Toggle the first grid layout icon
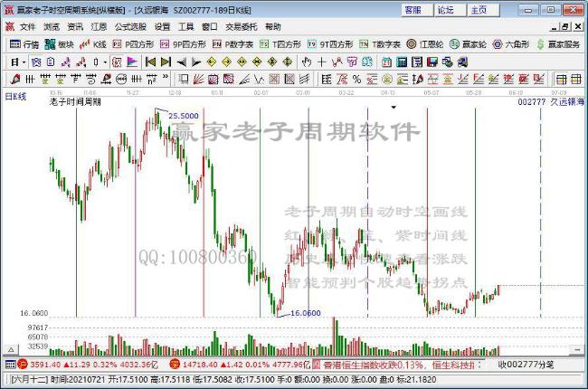The image size is (588, 389). click(561, 79)
